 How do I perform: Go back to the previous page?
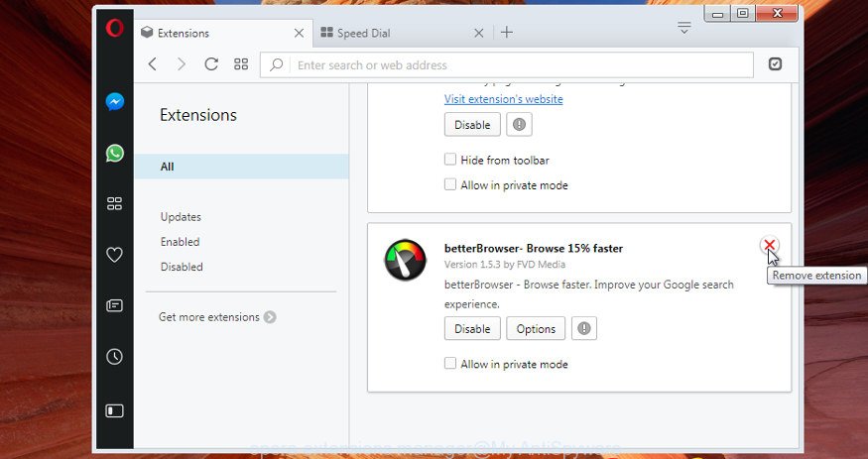tap(152, 64)
